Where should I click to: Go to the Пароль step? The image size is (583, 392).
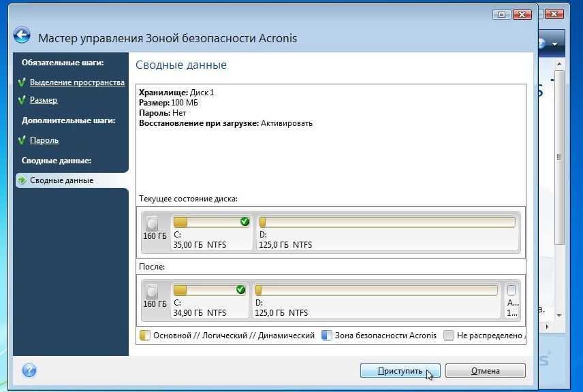point(44,140)
